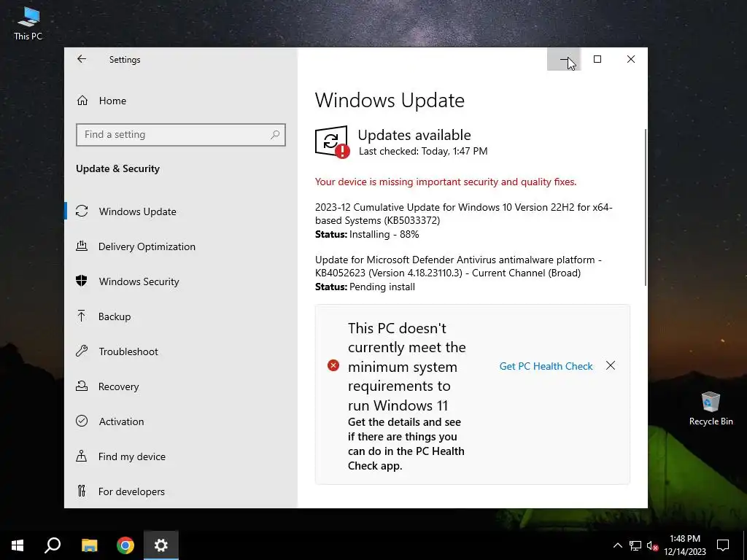The image size is (747, 560).
Task: Click the Settings gear on the taskbar
Action: (x=161, y=545)
